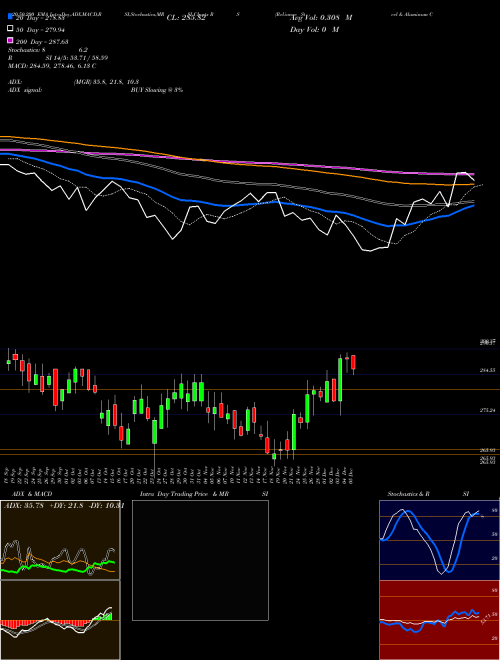Click the Day Vol reading
This screenshot has width=500, height=660.
coord(314,29)
